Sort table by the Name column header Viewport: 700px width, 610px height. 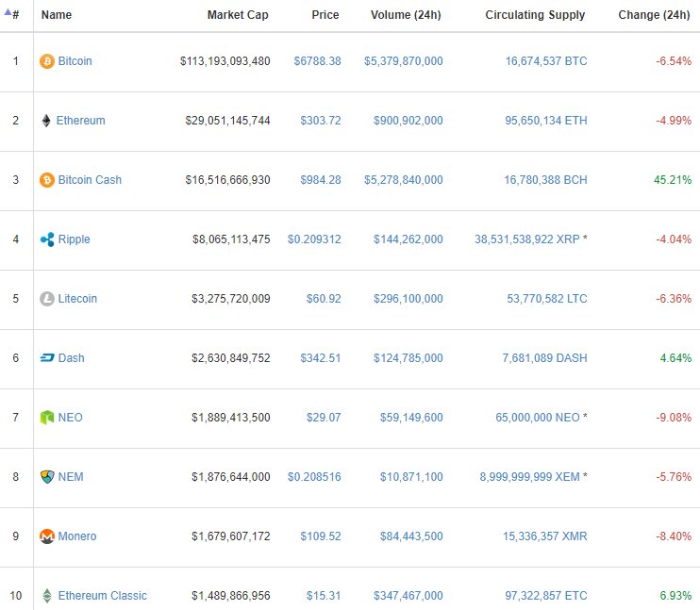click(x=57, y=15)
